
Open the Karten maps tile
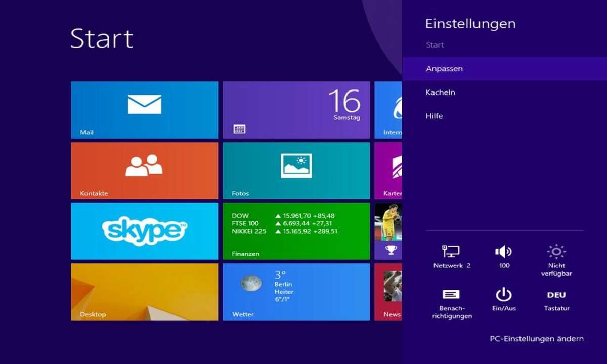388,170
